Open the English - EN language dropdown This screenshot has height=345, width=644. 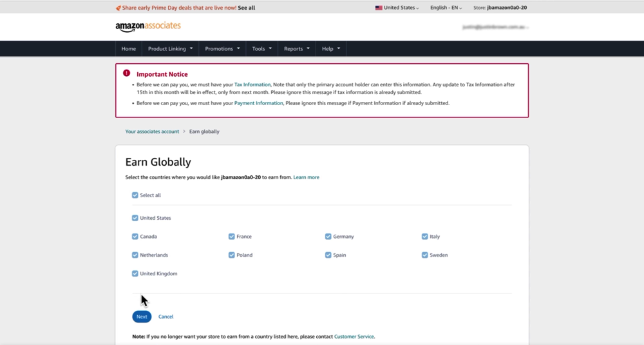tap(446, 8)
